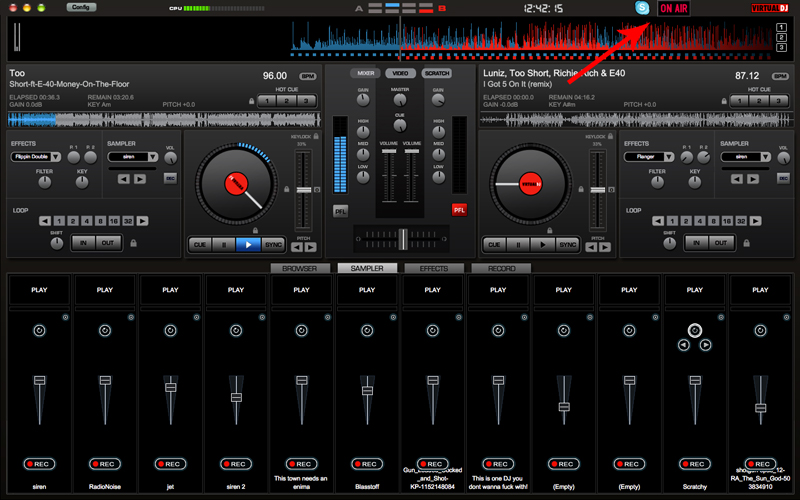
Task: Click the red PFL button for right deck
Action: (x=459, y=210)
